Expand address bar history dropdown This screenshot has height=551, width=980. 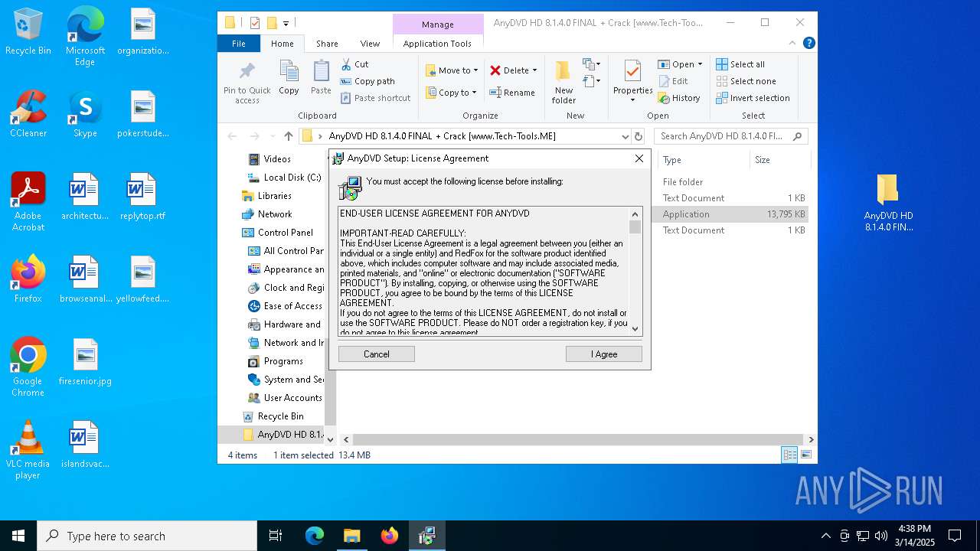pos(626,136)
